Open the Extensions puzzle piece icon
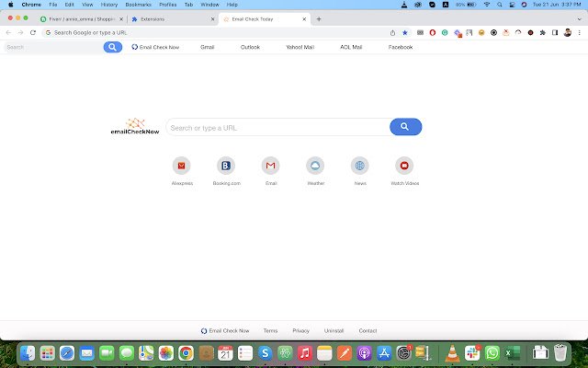 (x=543, y=33)
